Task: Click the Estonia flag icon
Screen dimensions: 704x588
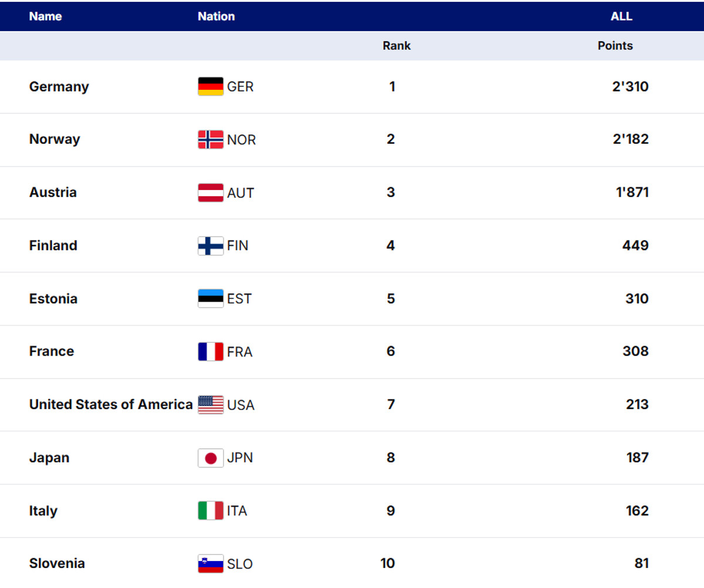Action: (211, 299)
